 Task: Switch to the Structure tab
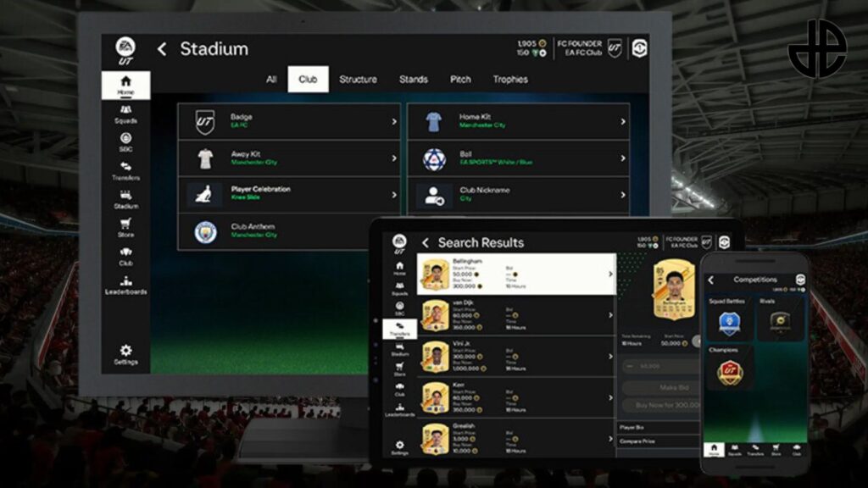pos(358,79)
